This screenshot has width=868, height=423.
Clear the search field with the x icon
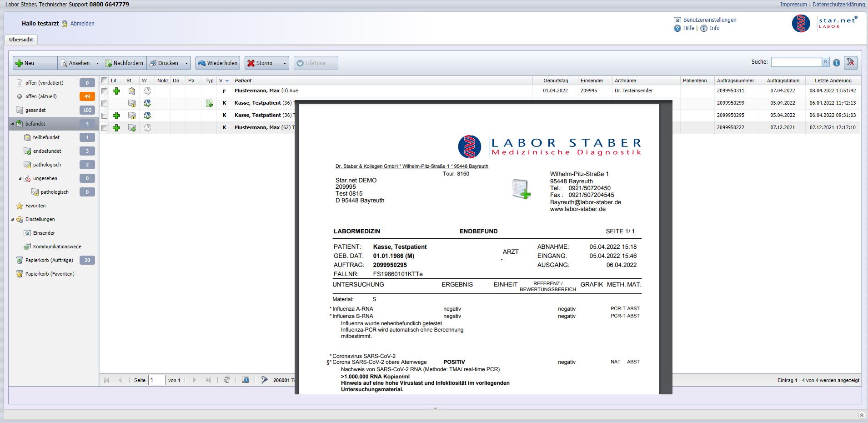[x=826, y=61]
